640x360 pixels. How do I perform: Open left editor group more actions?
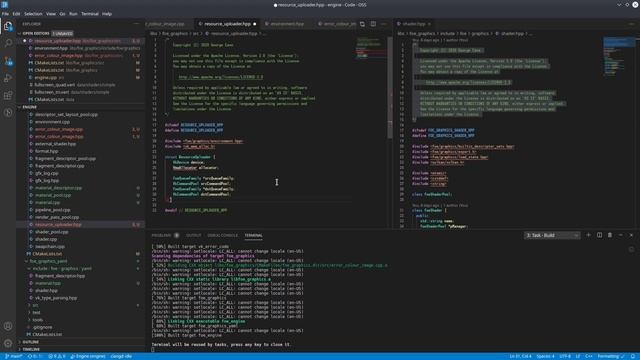click(x=384, y=24)
